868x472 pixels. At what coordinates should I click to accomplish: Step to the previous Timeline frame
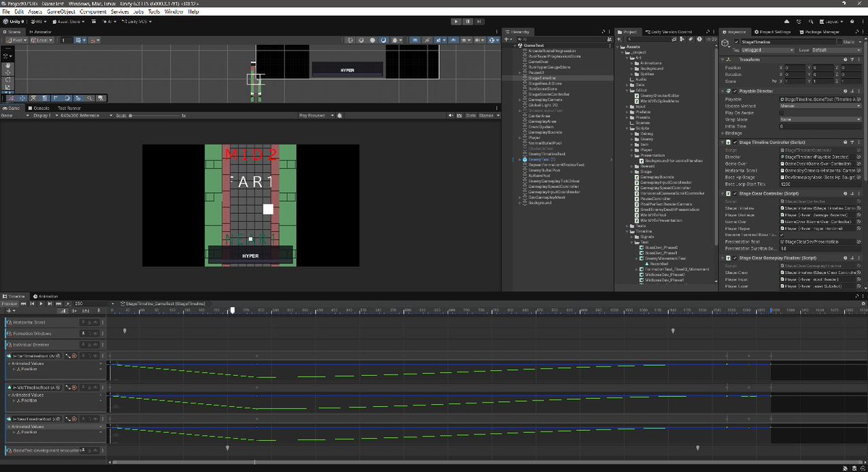click(x=32, y=304)
